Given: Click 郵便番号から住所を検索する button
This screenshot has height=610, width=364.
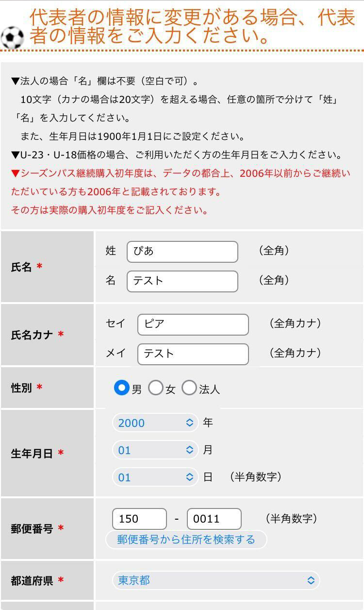Looking at the screenshot, I should click(x=186, y=540).
